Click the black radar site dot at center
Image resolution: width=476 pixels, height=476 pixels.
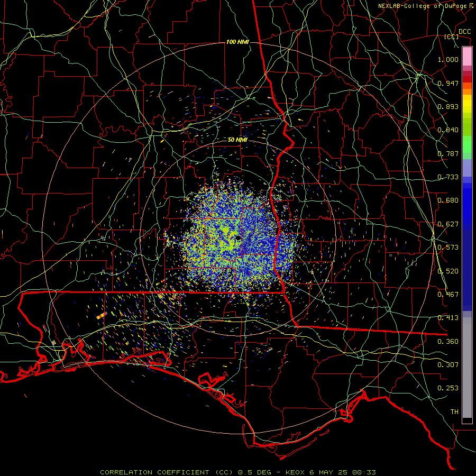click(x=239, y=238)
